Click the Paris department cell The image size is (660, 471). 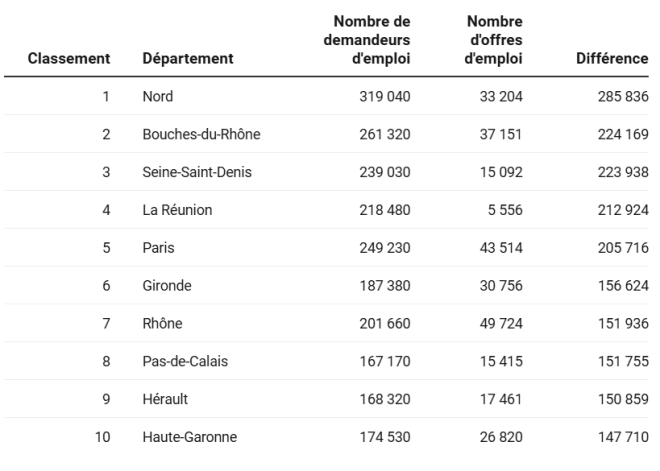click(158, 248)
